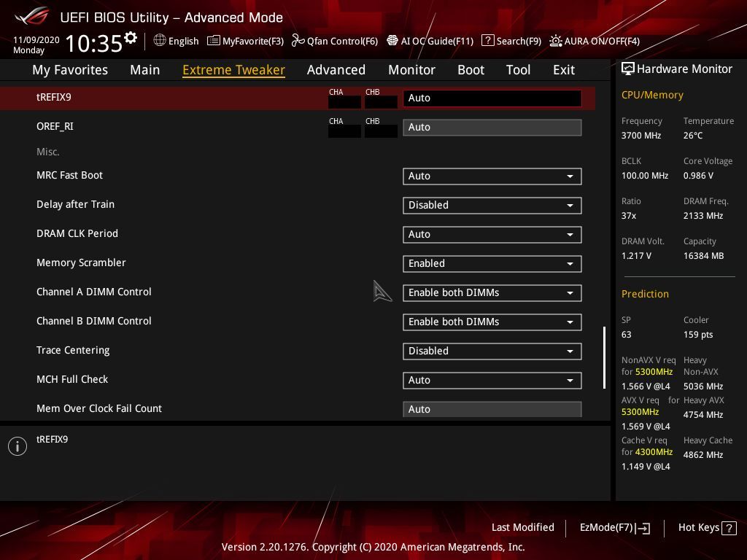Select the Memory Scrambler label
The image size is (747, 560).
coord(81,262)
